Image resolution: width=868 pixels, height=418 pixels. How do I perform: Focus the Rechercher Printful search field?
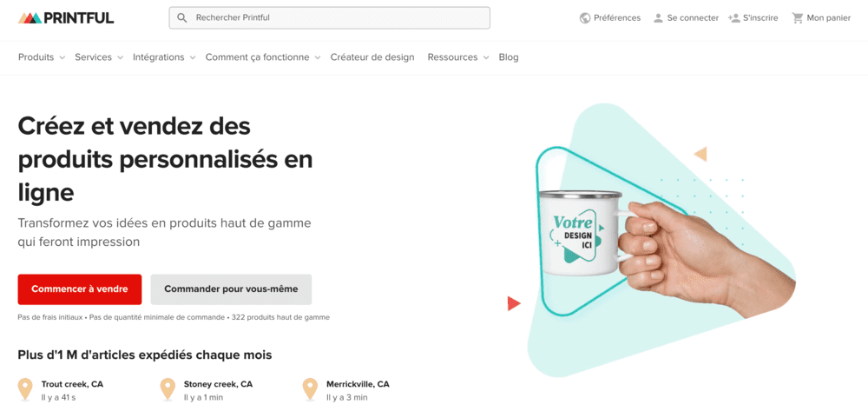pos(329,17)
